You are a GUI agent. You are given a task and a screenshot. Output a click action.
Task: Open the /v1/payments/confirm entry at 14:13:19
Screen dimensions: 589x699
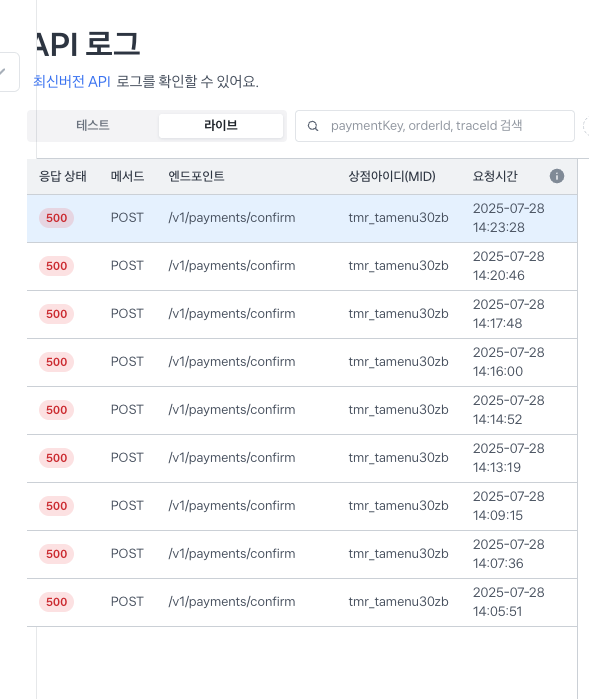pyautogui.click(x=232, y=458)
